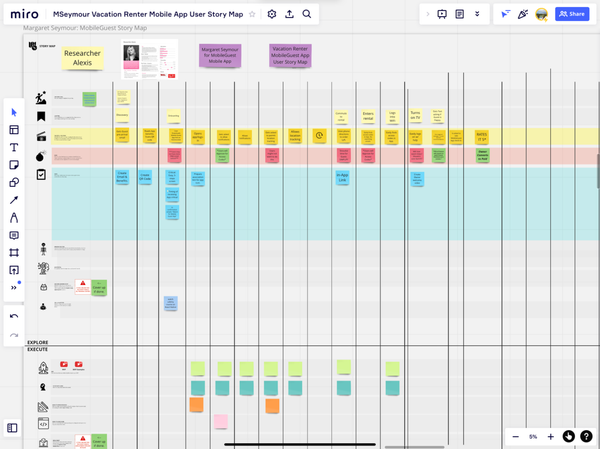Expand the collapsed top-right toolbar arrow
Image resolution: width=600 pixels, height=449 pixels.
click(x=428, y=15)
